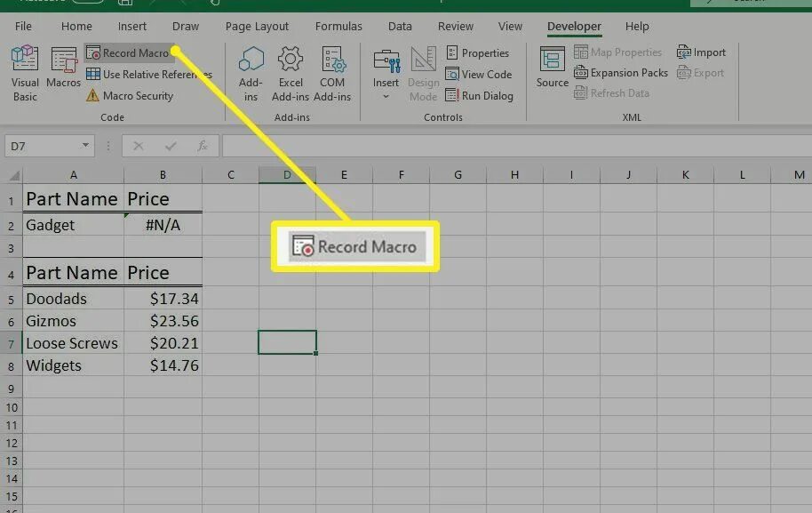Select cell containing Doodads
812x513 pixels.
coord(74,299)
